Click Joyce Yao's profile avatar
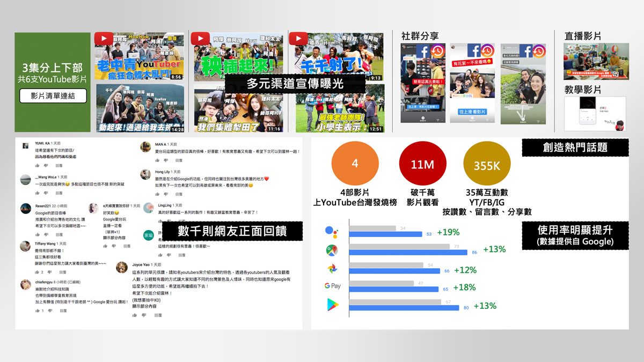 point(122,267)
